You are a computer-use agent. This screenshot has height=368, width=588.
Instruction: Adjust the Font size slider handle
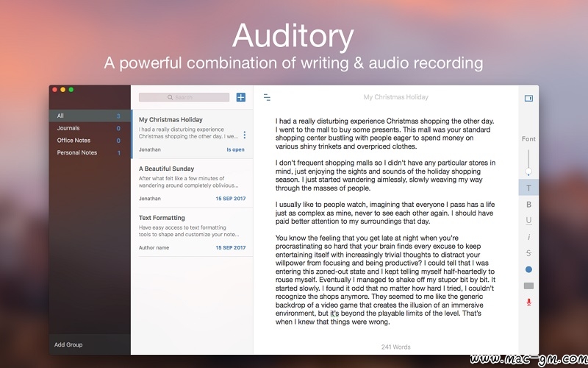[528, 171]
